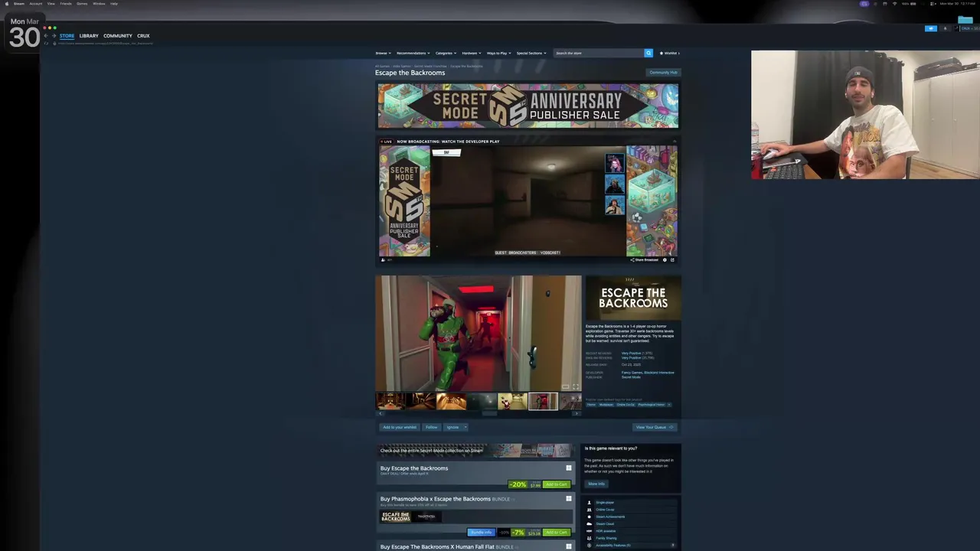
Task: Click the More Info button
Action: tap(596, 484)
